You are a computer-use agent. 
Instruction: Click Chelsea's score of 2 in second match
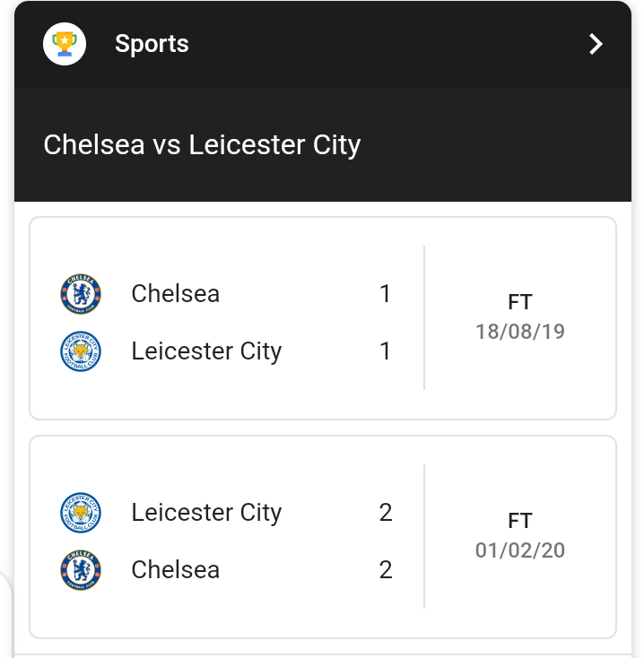point(386,570)
